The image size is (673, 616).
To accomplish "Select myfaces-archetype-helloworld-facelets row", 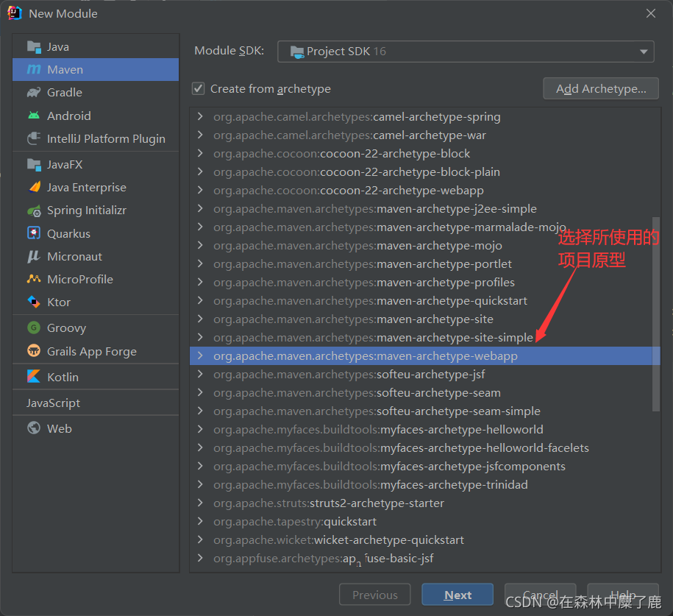I will pyautogui.click(x=425, y=448).
